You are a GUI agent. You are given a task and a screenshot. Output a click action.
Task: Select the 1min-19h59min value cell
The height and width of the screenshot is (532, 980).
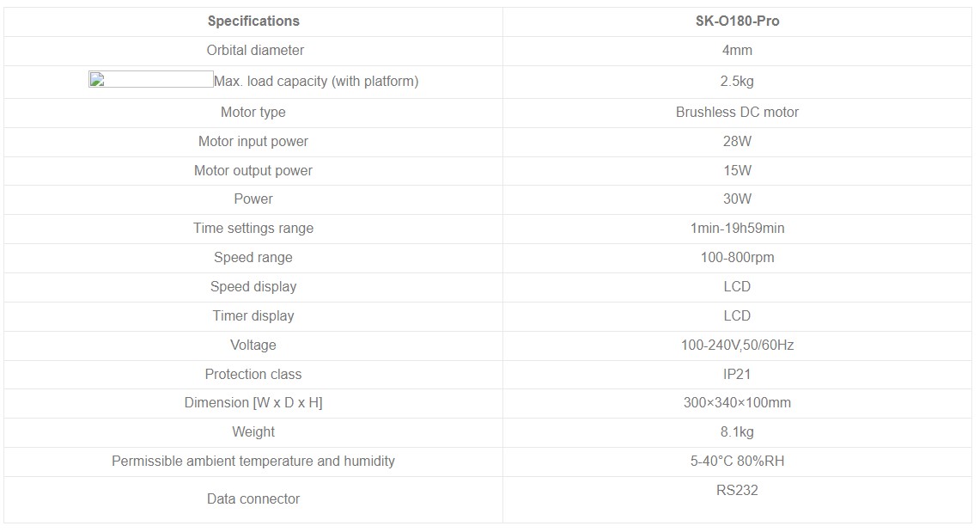(737, 229)
